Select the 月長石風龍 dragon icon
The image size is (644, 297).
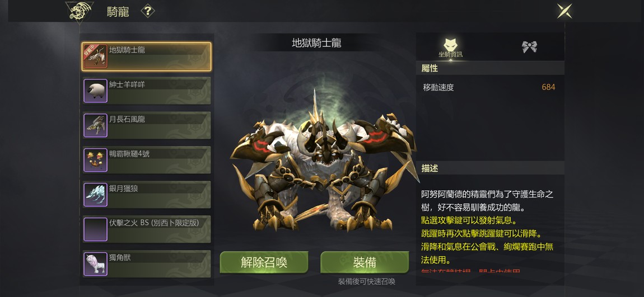[x=95, y=125]
